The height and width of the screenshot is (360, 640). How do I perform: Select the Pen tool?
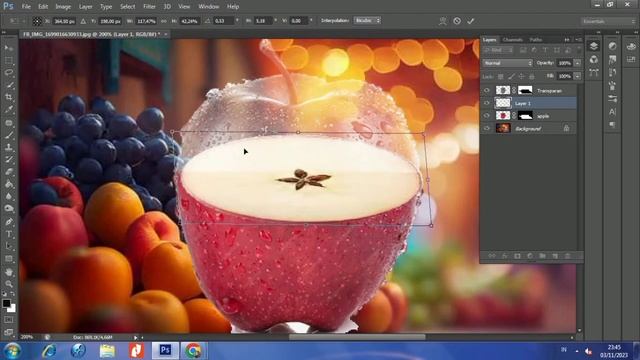[x=9, y=222]
